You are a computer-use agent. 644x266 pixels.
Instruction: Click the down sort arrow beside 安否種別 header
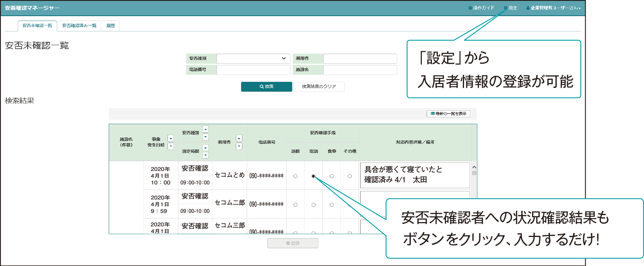(x=206, y=137)
